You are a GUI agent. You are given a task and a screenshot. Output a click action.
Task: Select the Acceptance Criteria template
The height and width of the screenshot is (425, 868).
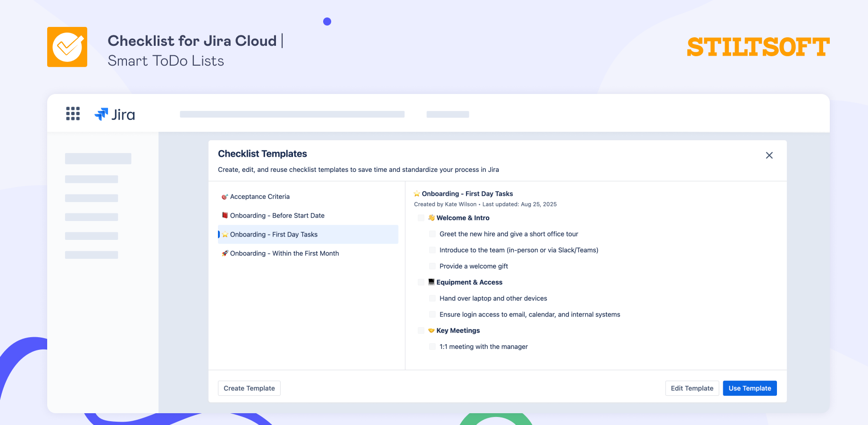click(x=308, y=196)
